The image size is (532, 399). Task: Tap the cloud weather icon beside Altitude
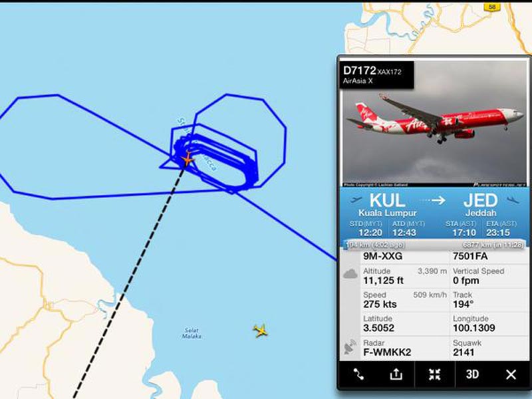[350, 273]
